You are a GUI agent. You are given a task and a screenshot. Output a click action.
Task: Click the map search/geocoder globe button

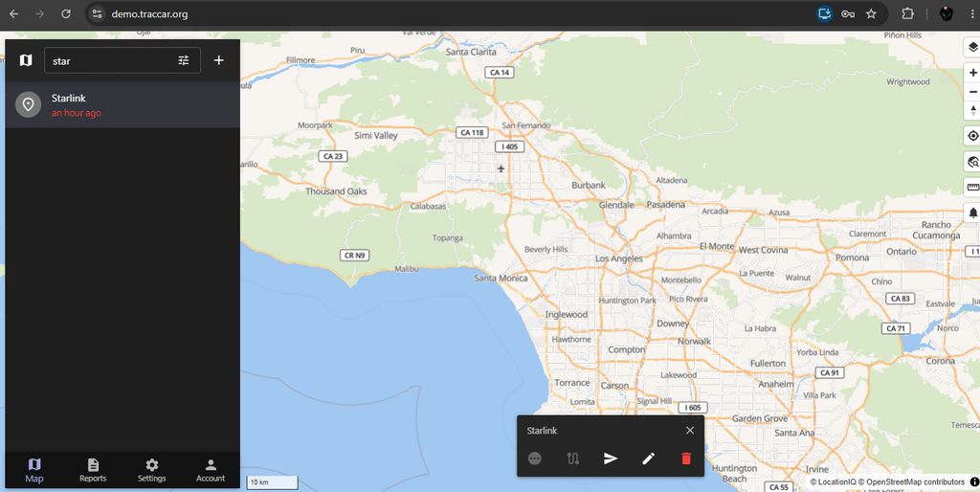(973, 162)
